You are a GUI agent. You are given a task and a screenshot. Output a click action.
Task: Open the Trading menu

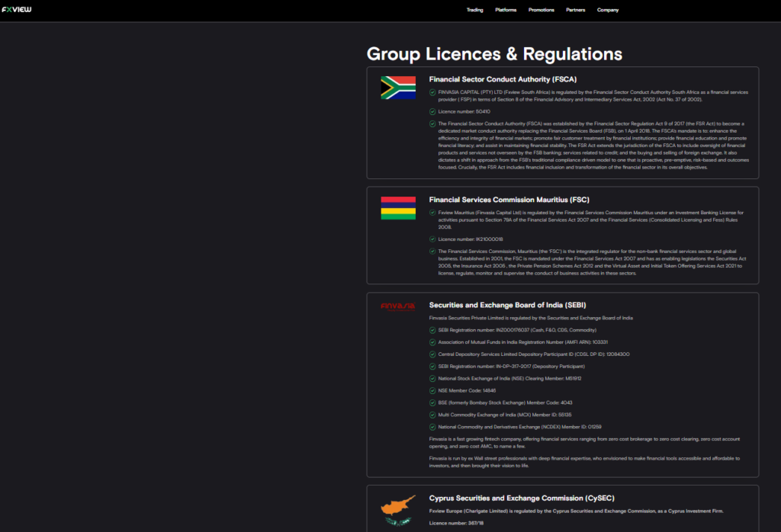point(474,10)
